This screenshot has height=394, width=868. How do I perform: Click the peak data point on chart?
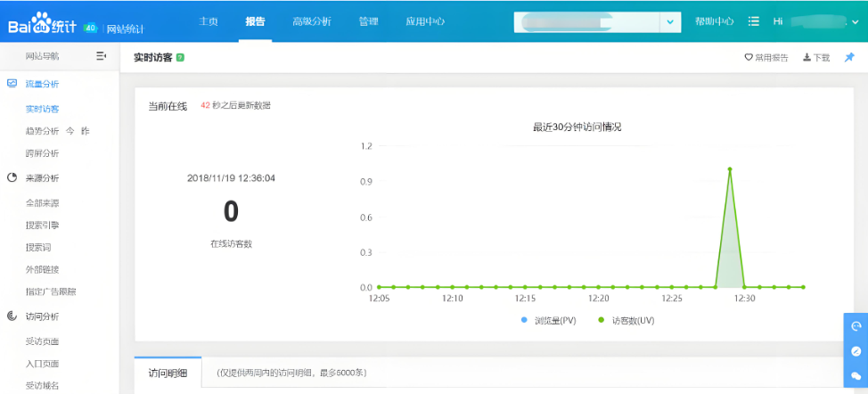pyautogui.click(x=730, y=168)
